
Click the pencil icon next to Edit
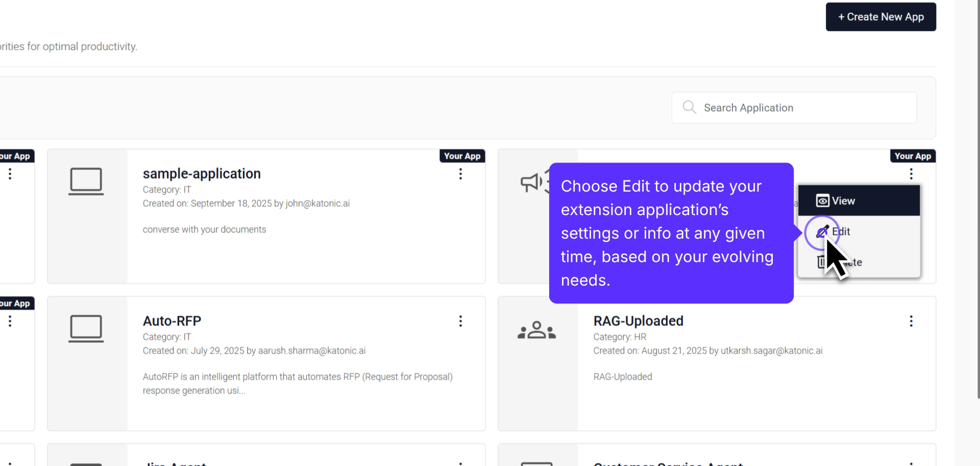(x=822, y=231)
